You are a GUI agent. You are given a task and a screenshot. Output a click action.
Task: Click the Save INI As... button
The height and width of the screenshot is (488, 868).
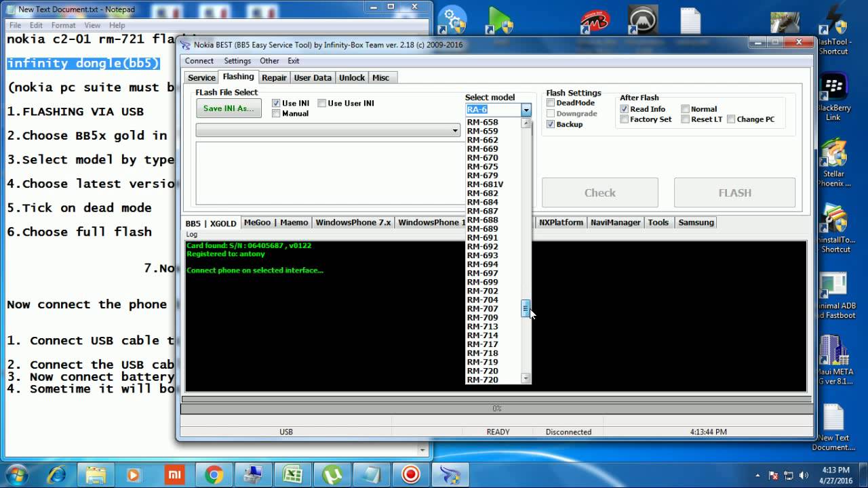click(x=229, y=108)
